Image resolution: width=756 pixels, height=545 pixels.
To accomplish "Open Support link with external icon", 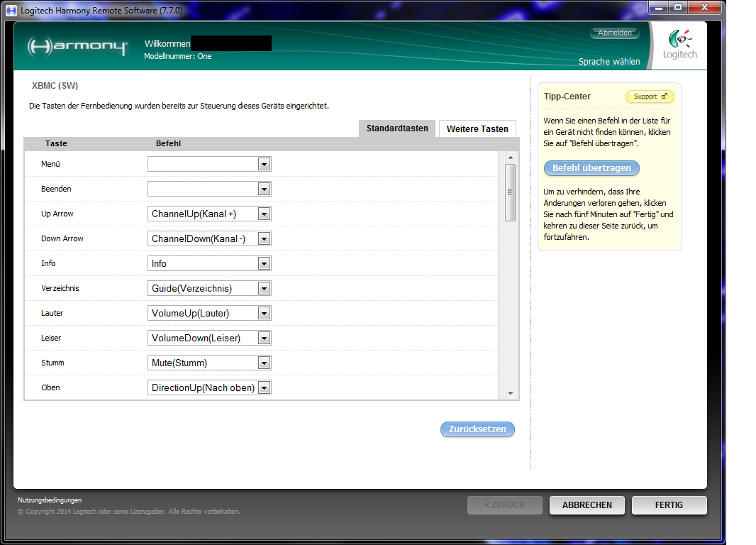I will pos(650,97).
